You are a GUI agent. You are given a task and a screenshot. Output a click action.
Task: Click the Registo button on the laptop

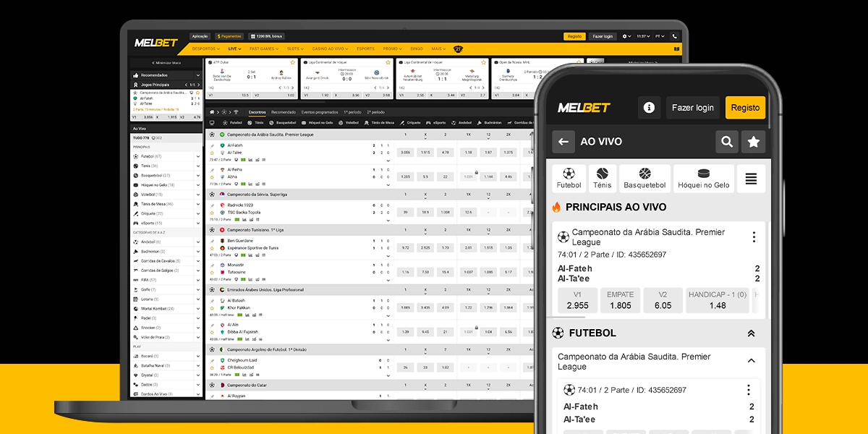pyautogui.click(x=574, y=36)
